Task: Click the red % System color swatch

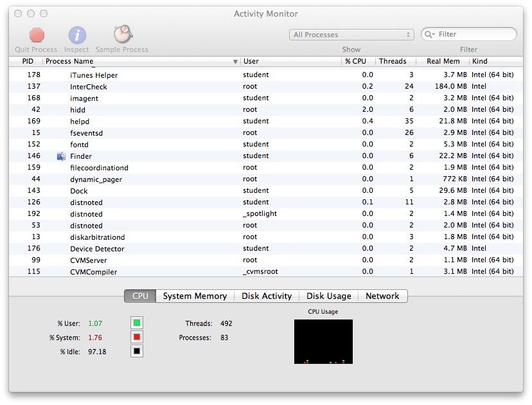Action: pyautogui.click(x=137, y=337)
